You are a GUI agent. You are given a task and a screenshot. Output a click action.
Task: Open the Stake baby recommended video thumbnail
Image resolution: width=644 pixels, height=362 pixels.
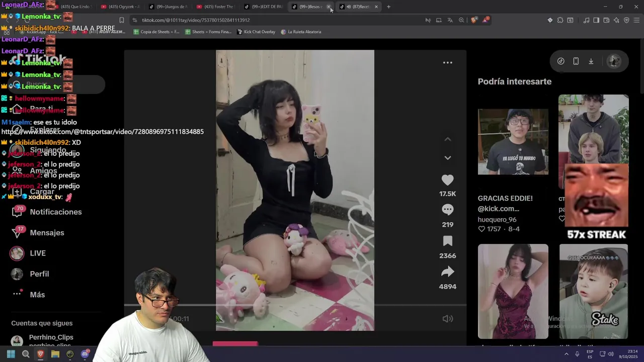[593, 292]
